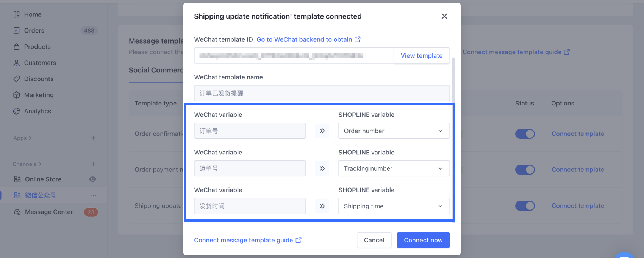Open the Order number SHOPLINE variable dropdown
Image resolution: width=644 pixels, height=258 pixels.
coord(394,131)
